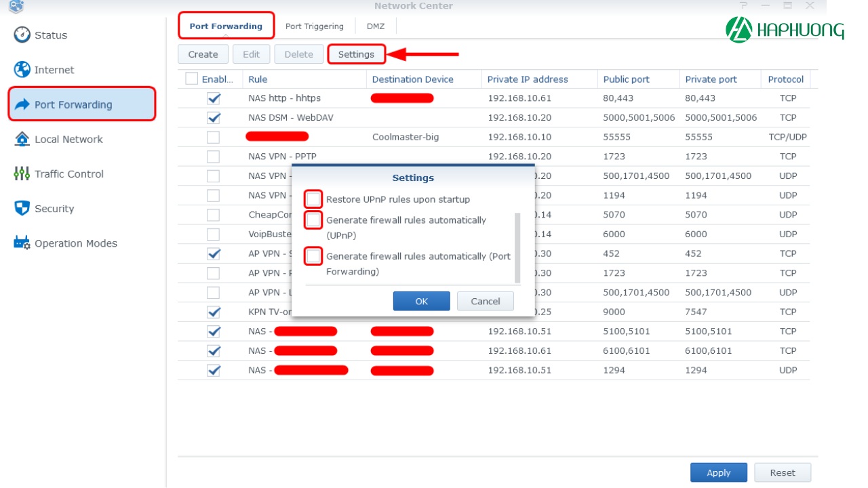Click the Create button
This screenshot has width=868, height=488.
[203, 54]
